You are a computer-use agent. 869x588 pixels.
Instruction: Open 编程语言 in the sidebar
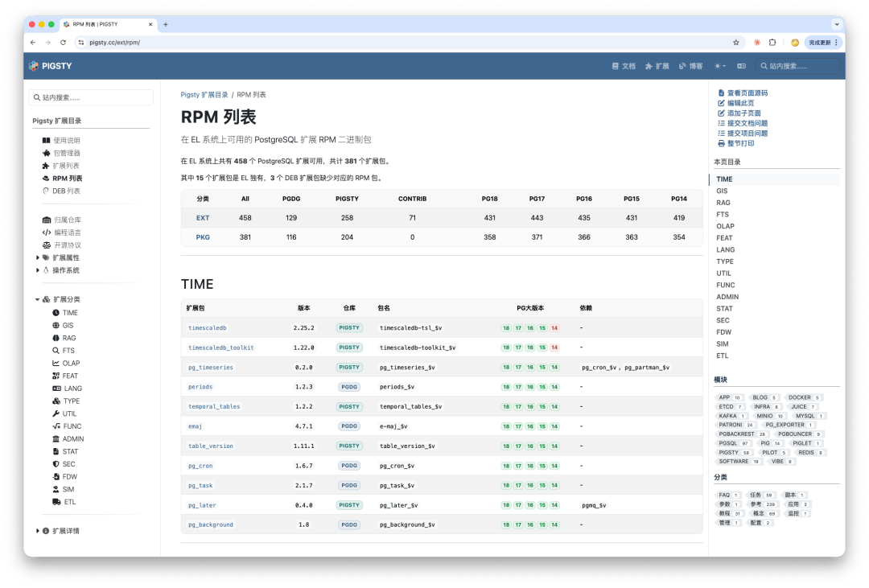click(62, 232)
